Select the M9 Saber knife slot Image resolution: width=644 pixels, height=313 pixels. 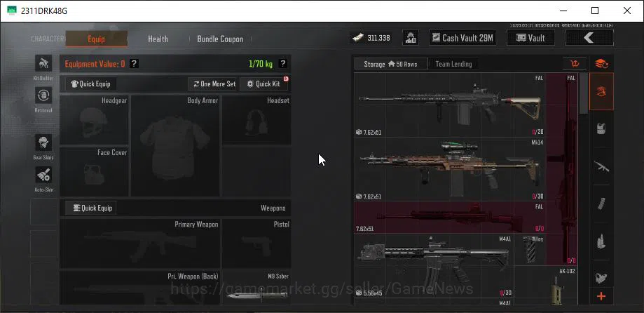click(256, 288)
